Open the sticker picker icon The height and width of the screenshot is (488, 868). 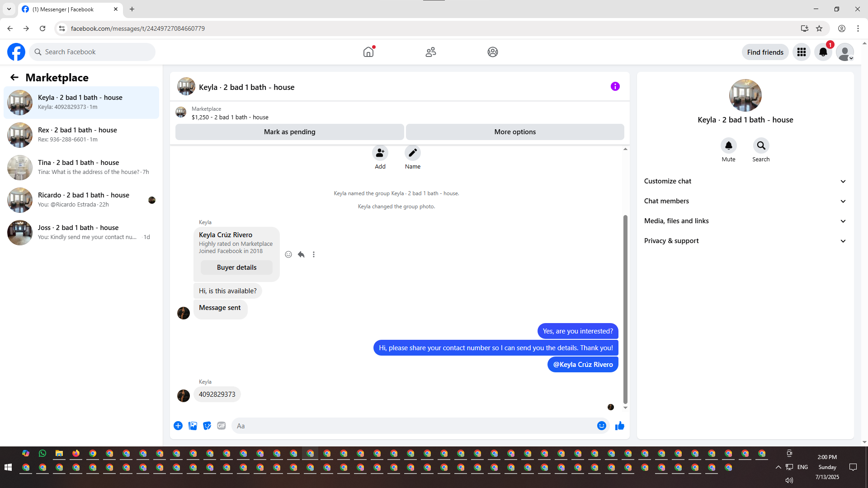pos(207,426)
